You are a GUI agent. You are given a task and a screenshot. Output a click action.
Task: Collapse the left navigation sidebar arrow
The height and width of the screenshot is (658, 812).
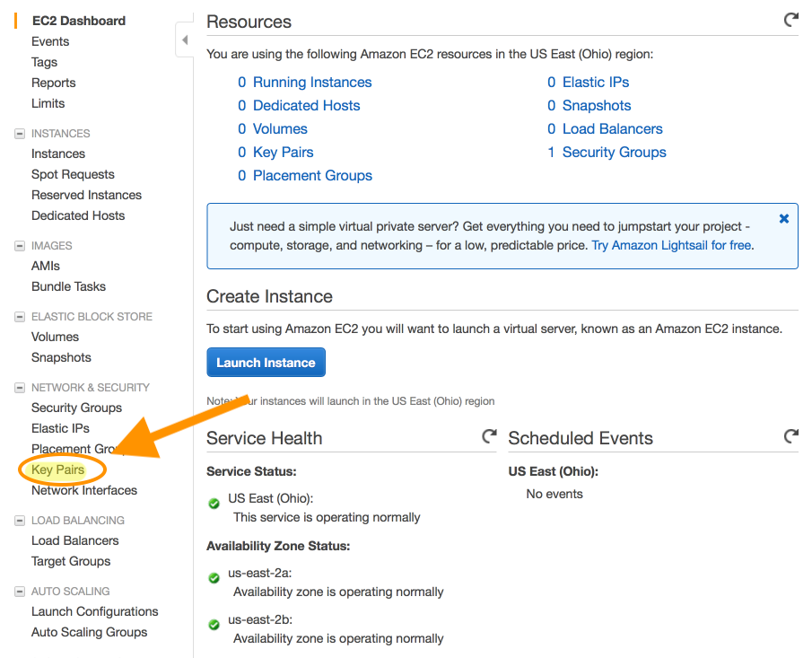pos(185,39)
